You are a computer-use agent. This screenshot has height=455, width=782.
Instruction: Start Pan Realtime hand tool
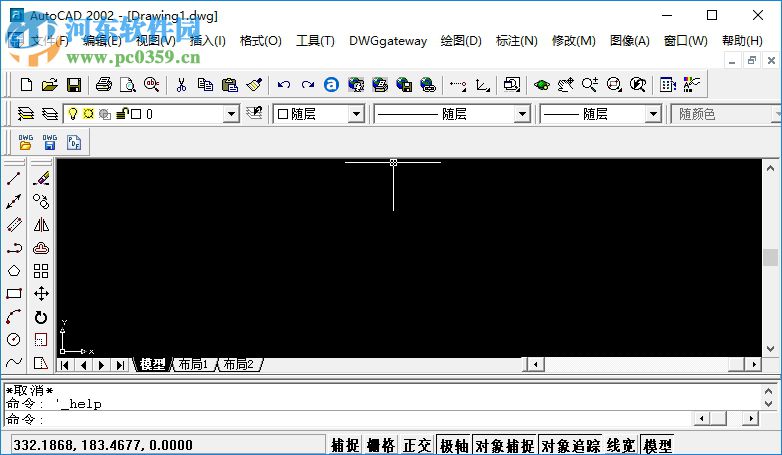tap(565, 85)
